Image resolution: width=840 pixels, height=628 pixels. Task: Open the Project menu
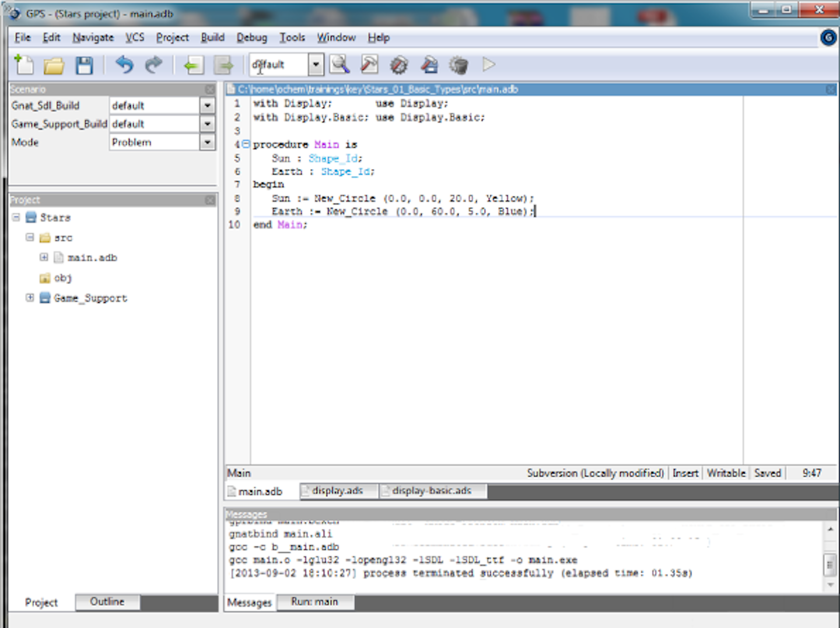coord(172,37)
